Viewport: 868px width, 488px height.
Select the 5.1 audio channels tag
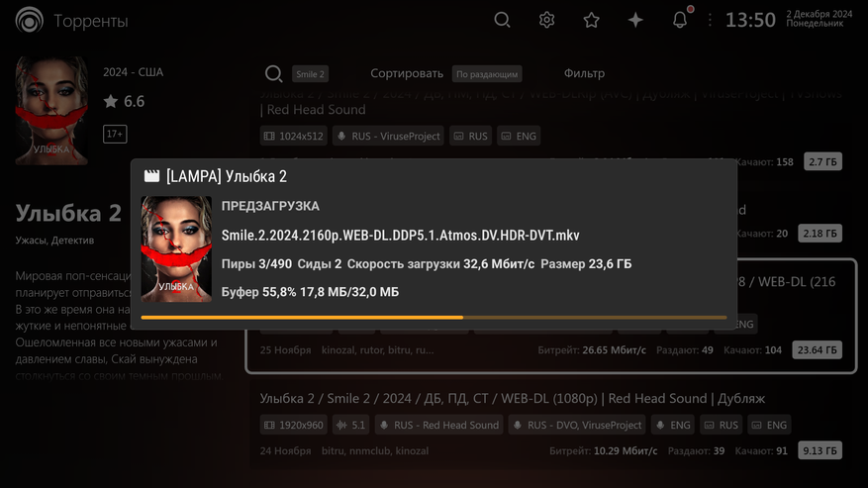click(x=351, y=425)
